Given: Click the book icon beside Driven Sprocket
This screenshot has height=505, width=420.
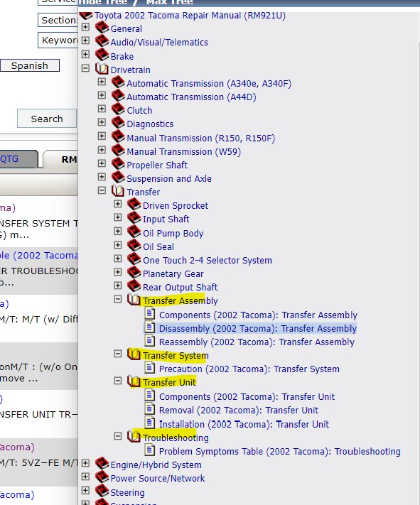Looking at the screenshot, I should [x=134, y=204].
